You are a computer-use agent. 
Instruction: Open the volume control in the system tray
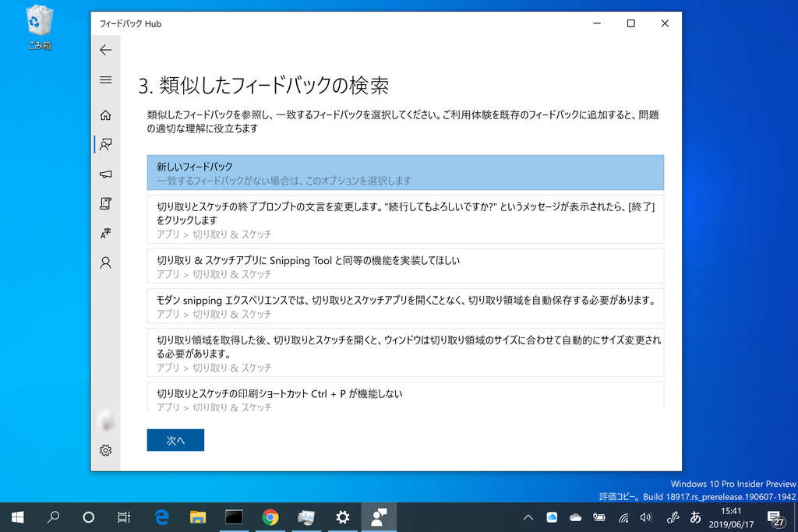646,516
